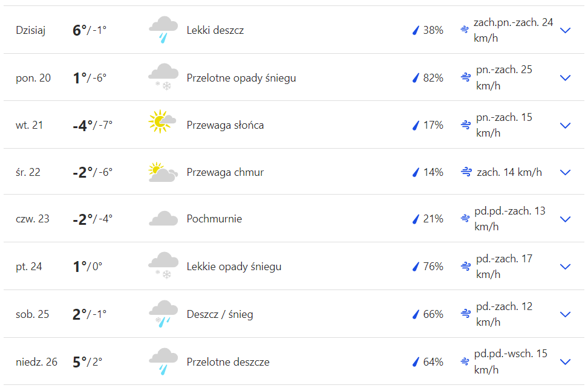Click the overcast cloud icon for czw. 23

[163, 219]
